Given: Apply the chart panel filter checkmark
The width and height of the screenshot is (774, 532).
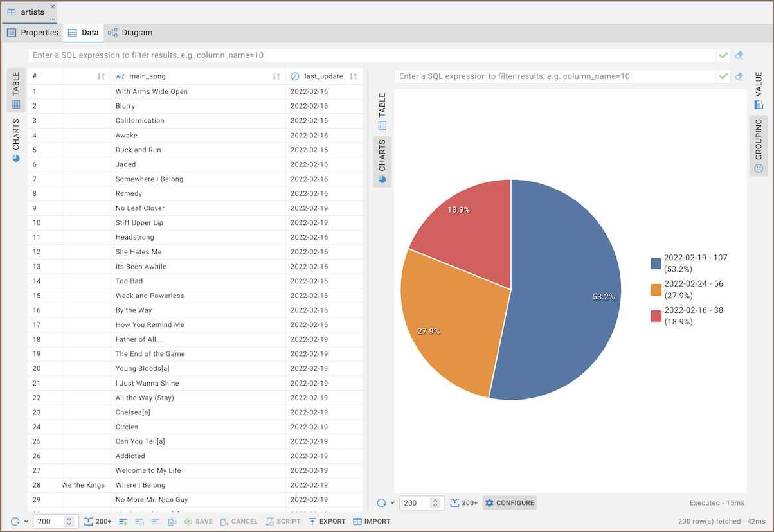Looking at the screenshot, I should 724,76.
